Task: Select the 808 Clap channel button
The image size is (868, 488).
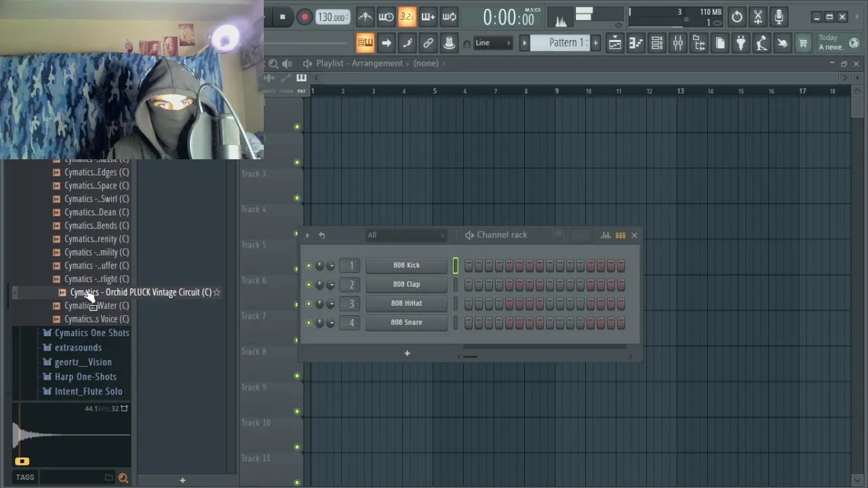Action: 406,284
